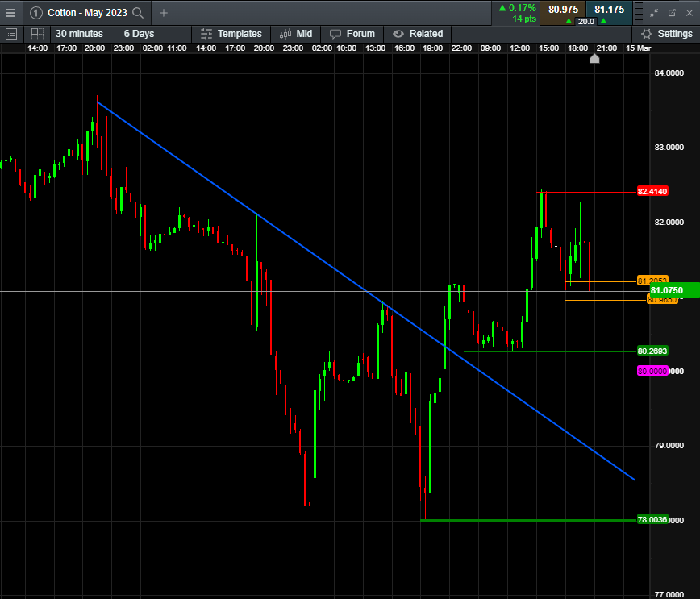This screenshot has width=700, height=599.
Task: Add a new chart tab with plus
Action: [x=164, y=13]
